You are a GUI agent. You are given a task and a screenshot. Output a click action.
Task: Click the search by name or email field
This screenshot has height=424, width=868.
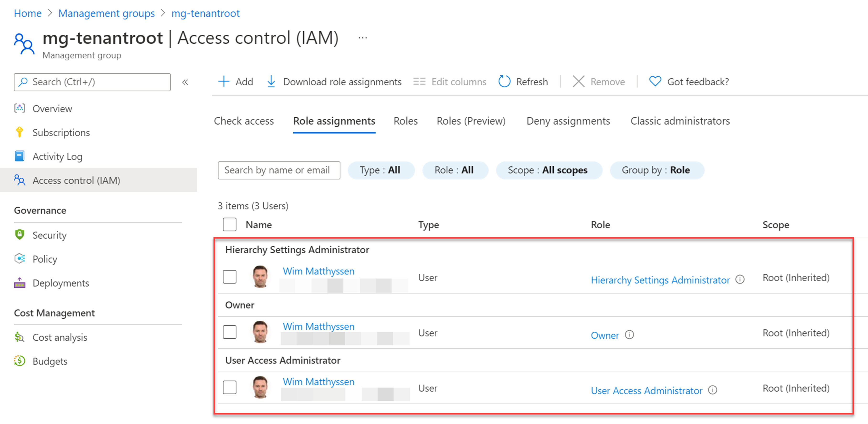[x=279, y=170]
